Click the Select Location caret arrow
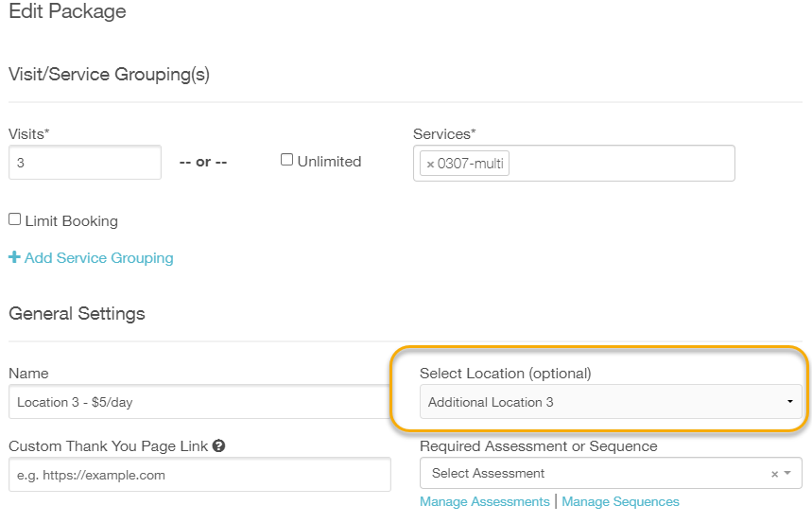Screen dimensions: 812x523 coord(789,402)
